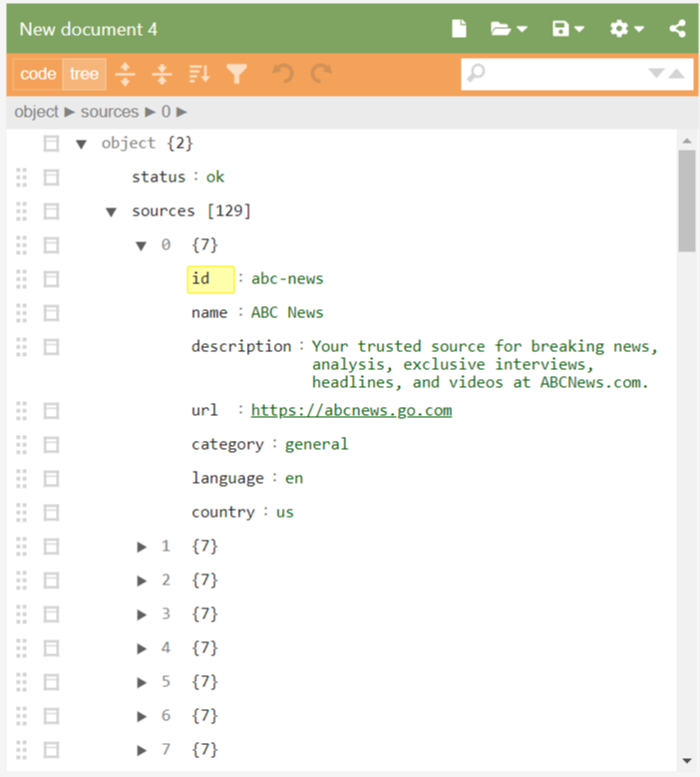
Task: Open the actions menu of the id row
Action: [x=51, y=279]
